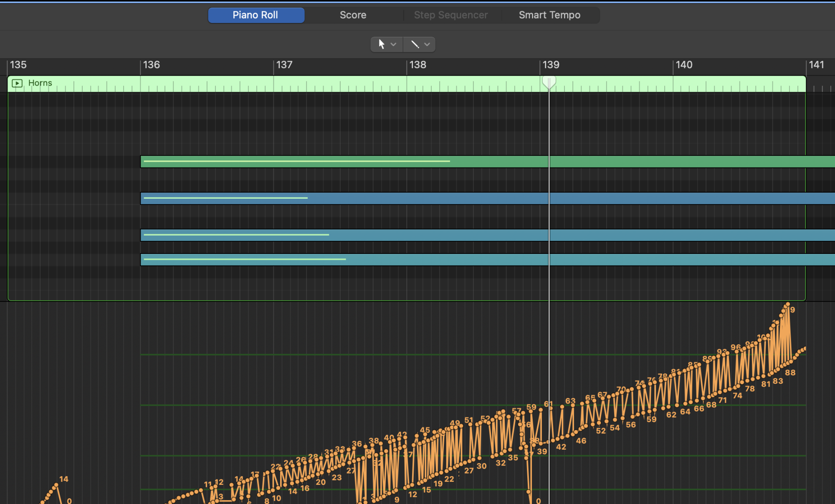835x504 pixels.
Task: Open the Smart Tempo tab
Action: point(549,15)
